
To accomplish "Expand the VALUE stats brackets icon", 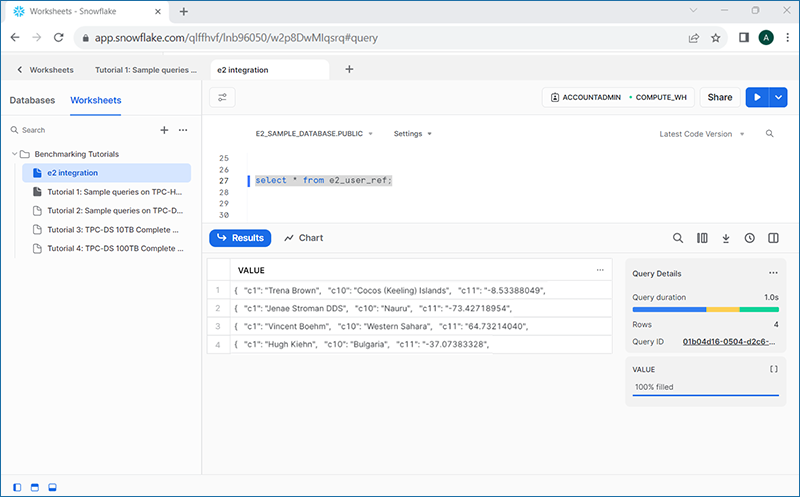I will click(773, 369).
